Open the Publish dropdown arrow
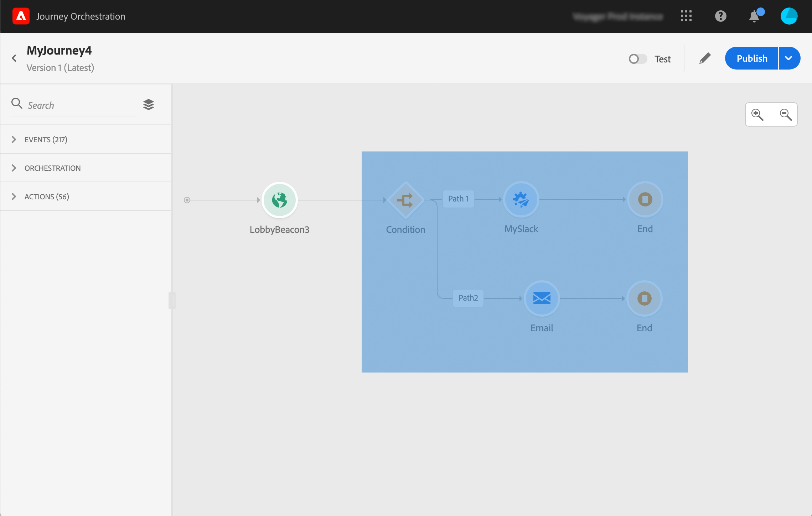The width and height of the screenshot is (812, 516). coord(789,58)
